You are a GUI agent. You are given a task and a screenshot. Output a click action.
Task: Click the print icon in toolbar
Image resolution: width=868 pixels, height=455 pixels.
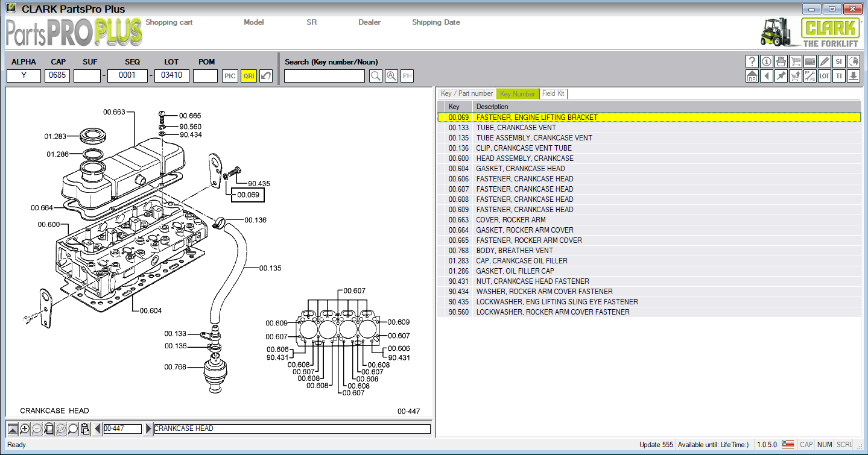781,61
